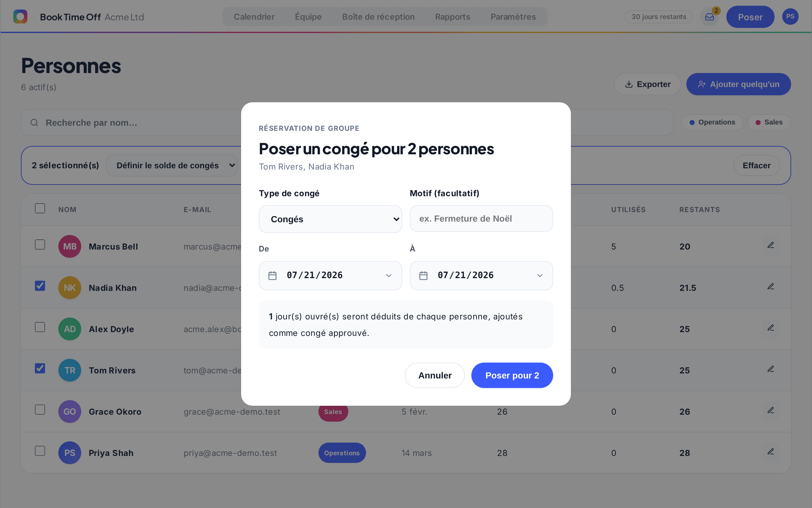The image size is (812, 508).
Task: Open the Paramètres tab
Action: click(x=513, y=17)
